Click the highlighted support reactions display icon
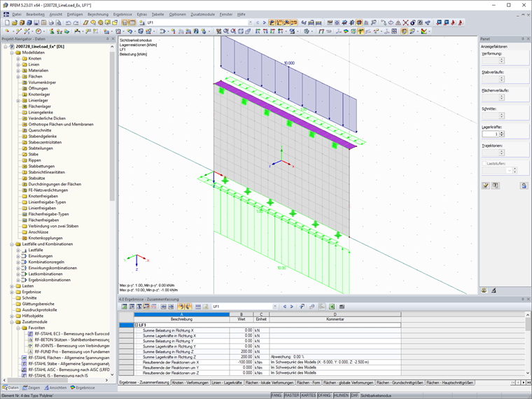The height and width of the screenshot is (399, 532). point(360,31)
